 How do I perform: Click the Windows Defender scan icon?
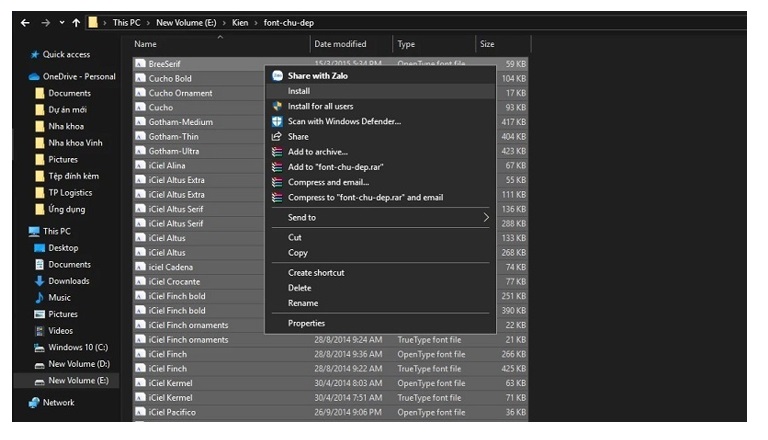pyautogui.click(x=277, y=121)
